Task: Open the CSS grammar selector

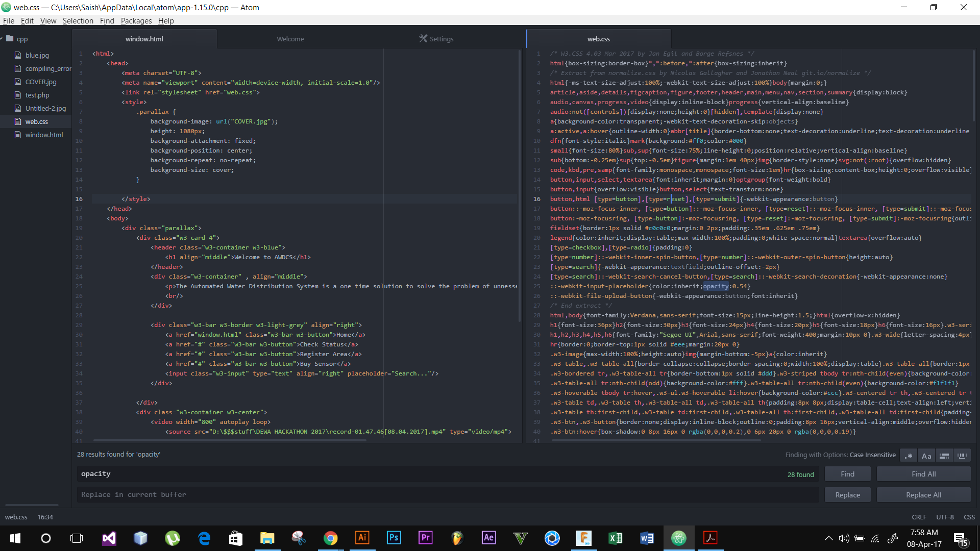Action: point(969,517)
